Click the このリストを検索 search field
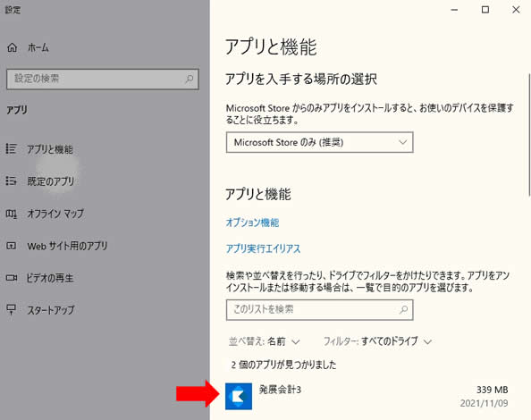531x420 pixels. [320, 310]
